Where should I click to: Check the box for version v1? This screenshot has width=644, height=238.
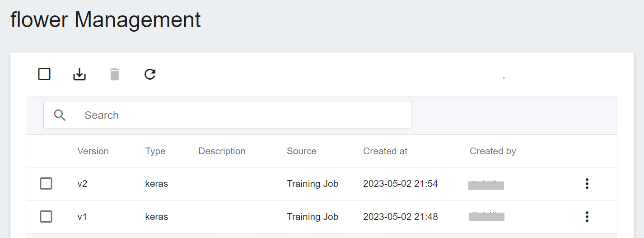tap(46, 217)
